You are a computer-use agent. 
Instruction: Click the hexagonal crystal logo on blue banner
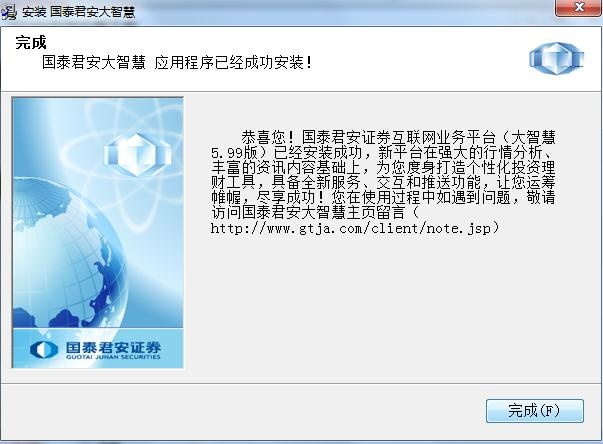pyautogui.click(x=137, y=154)
